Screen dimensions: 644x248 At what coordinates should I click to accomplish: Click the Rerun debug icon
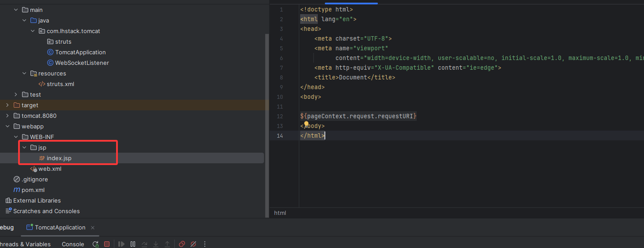(95, 244)
